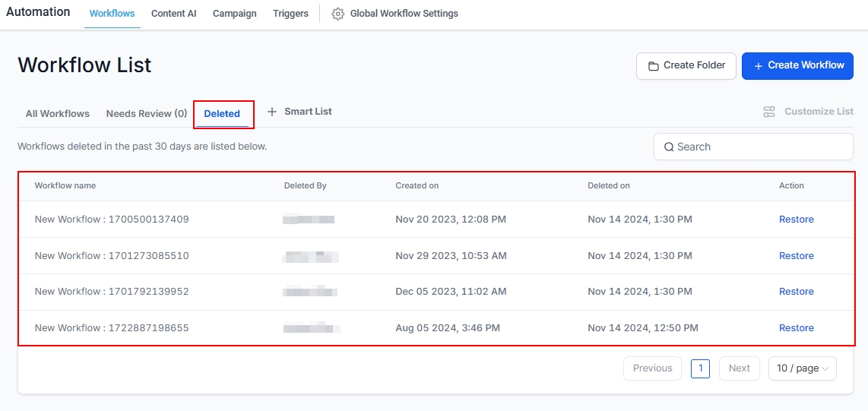The image size is (868, 411).
Task: Select the Deleted tab
Action: click(222, 114)
